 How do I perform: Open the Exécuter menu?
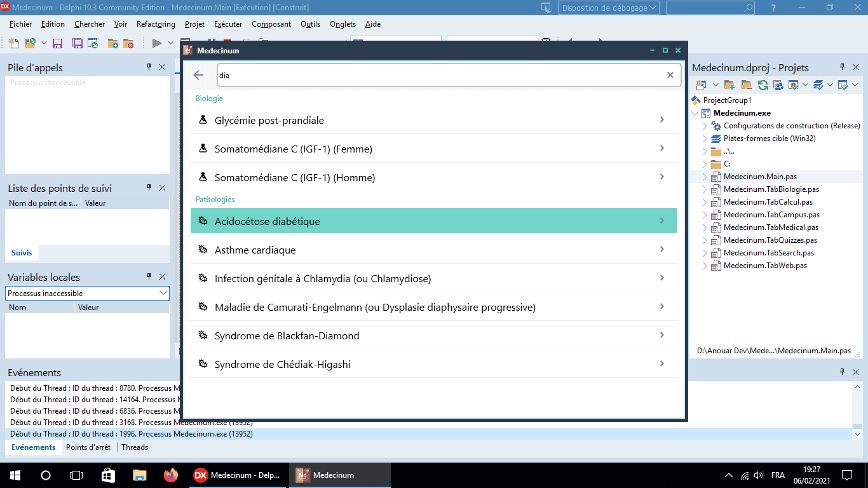tap(228, 24)
